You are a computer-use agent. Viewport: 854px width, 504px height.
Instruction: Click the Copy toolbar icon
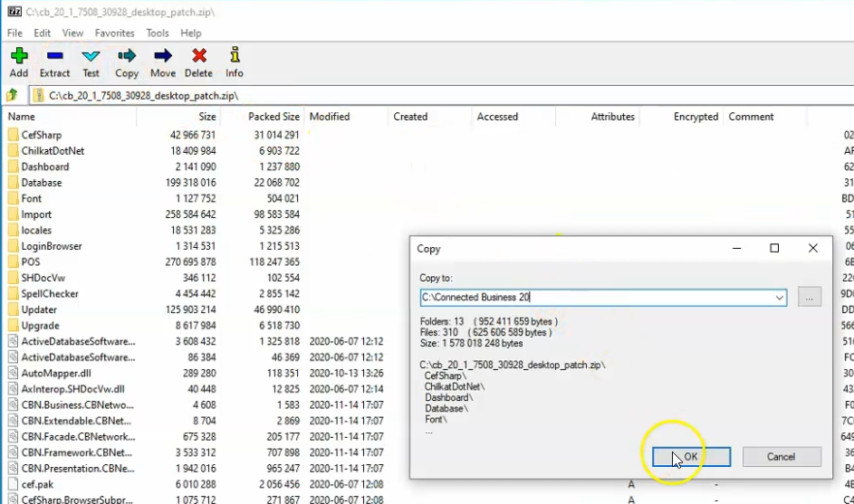coord(127,62)
